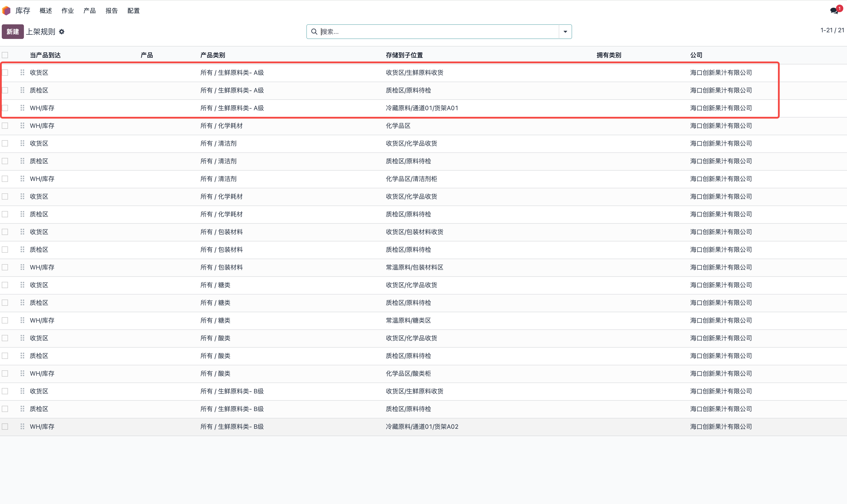
Task: Open cell 化学品区/清洁剂柜
Action: (x=412, y=179)
